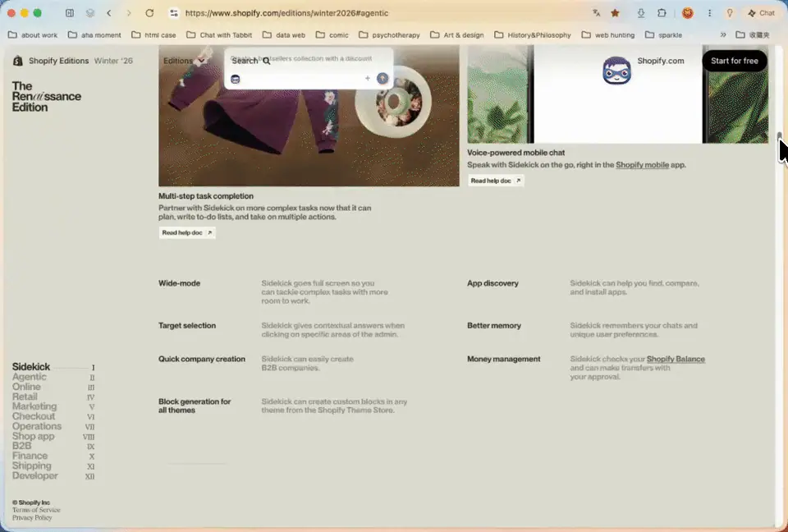Viewport: 788px width, 532px height.
Task: Show hidden bookmarks with double chevron
Action: (722, 34)
